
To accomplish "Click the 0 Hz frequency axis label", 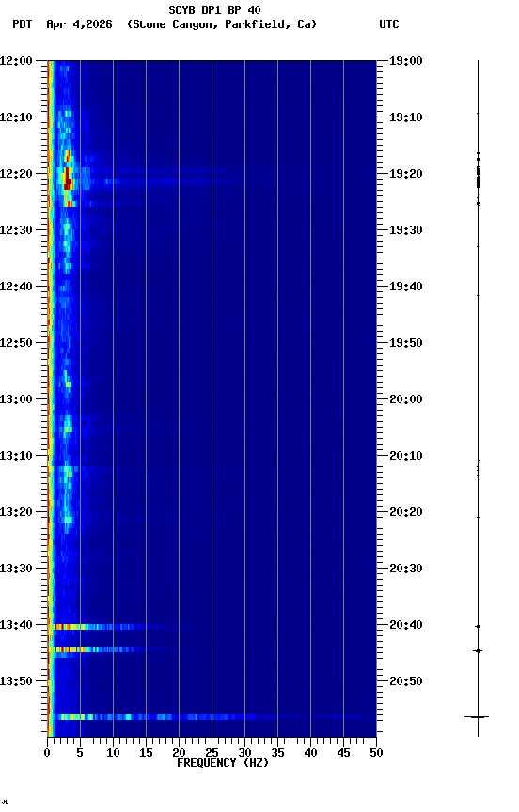I will 47,753.
